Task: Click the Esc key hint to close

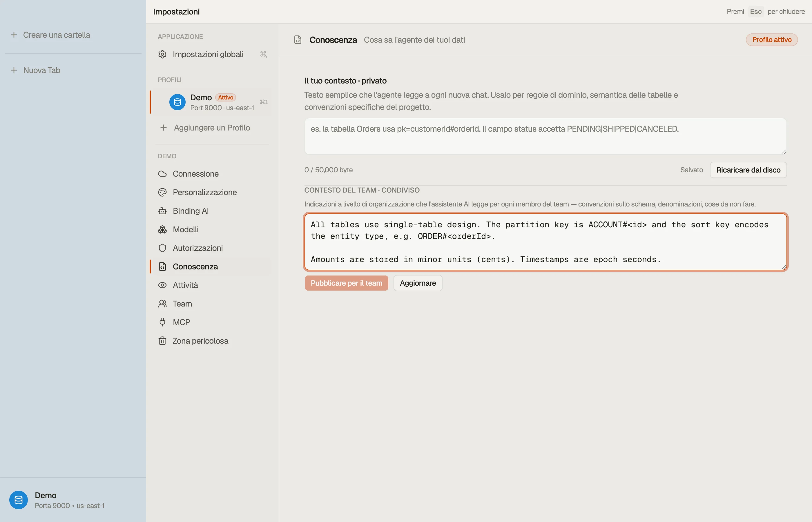Action: pyautogui.click(x=755, y=12)
